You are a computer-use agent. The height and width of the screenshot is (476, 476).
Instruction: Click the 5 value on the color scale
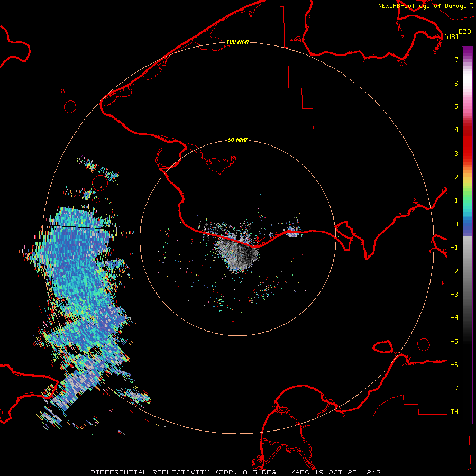tap(456, 106)
